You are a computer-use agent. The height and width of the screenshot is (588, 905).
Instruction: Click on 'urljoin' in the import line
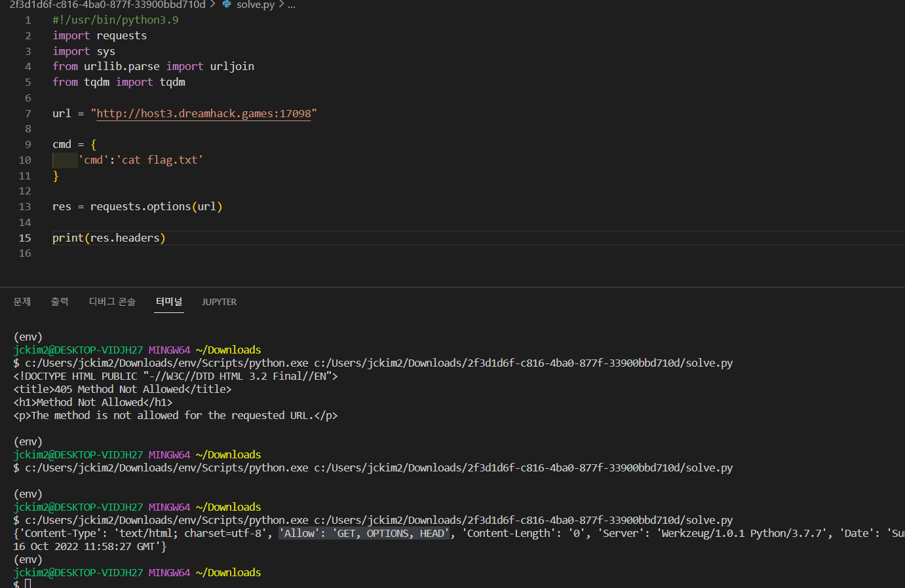click(232, 67)
